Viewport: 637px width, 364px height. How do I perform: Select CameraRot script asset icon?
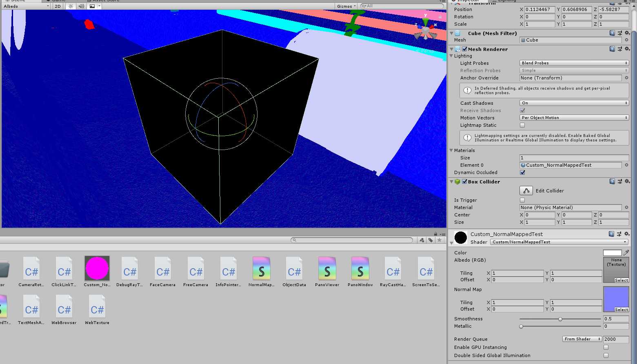pos(31,268)
